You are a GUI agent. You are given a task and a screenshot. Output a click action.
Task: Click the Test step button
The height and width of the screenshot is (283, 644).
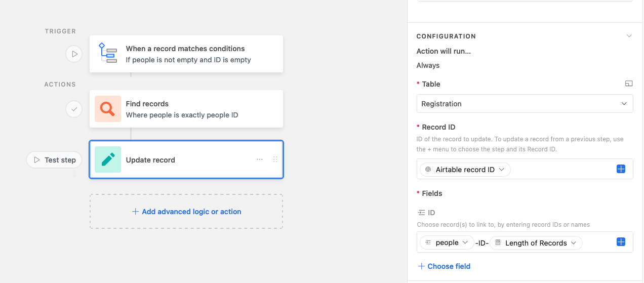(54, 160)
